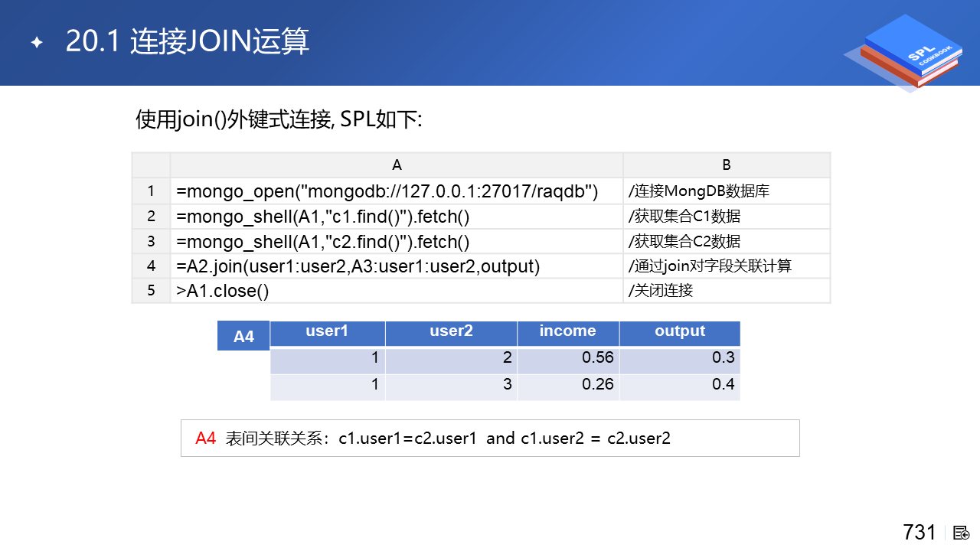Image resolution: width=980 pixels, height=551 pixels.
Task: Click the comment "/连接MongDB数据库"
Action: click(698, 191)
